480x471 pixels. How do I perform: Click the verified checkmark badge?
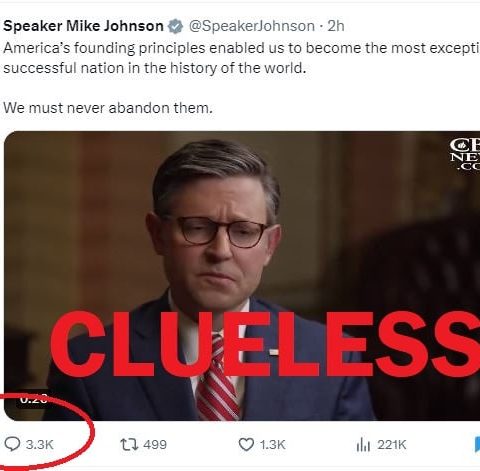[175, 26]
